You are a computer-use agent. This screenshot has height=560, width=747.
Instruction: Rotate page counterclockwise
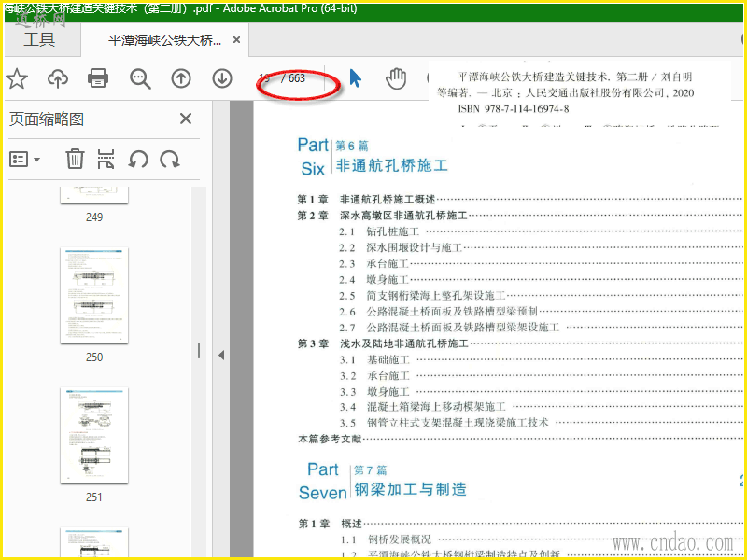(138, 159)
